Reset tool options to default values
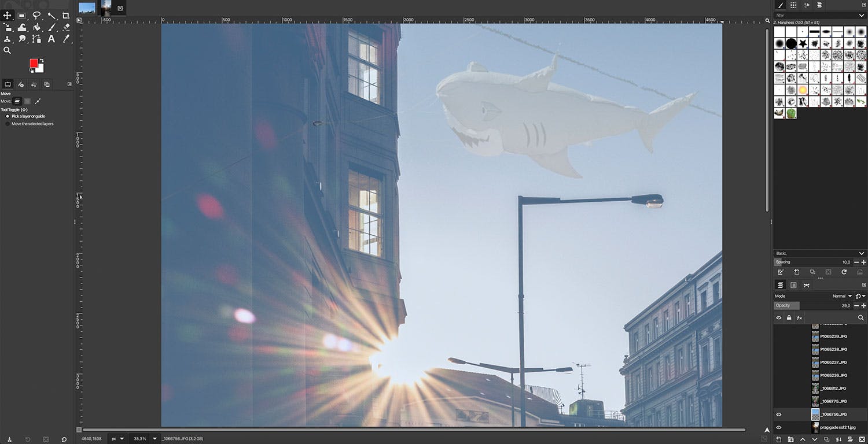 [64, 439]
